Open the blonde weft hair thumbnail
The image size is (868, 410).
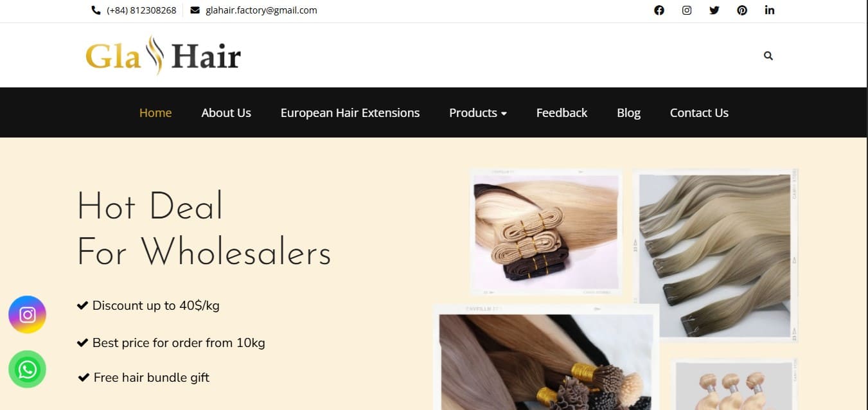click(546, 231)
